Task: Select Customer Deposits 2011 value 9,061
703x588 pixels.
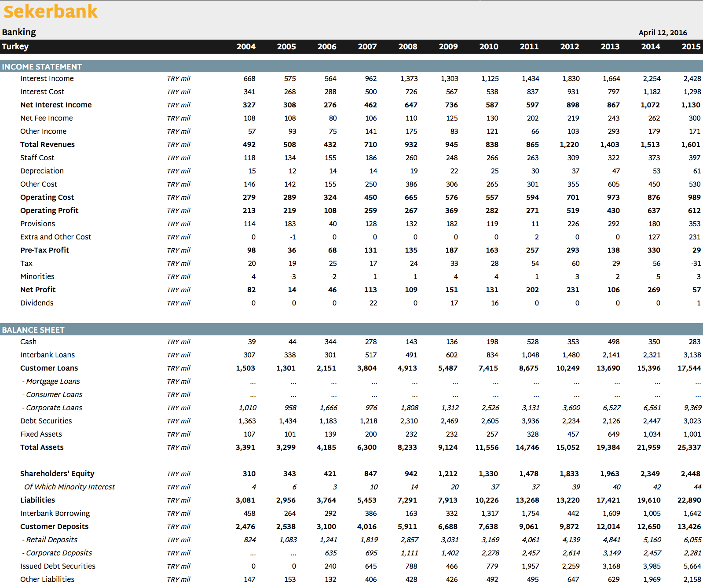Action: (529, 526)
